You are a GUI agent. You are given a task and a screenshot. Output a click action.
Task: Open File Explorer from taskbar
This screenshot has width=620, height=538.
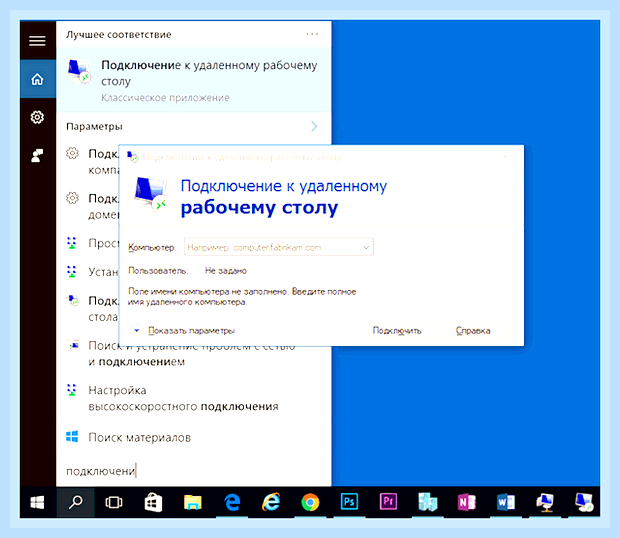193,502
